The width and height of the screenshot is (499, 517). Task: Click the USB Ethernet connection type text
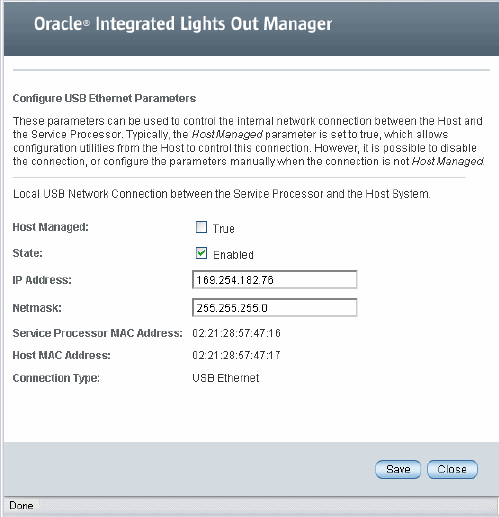pyautogui.click(x=226, y=378)
